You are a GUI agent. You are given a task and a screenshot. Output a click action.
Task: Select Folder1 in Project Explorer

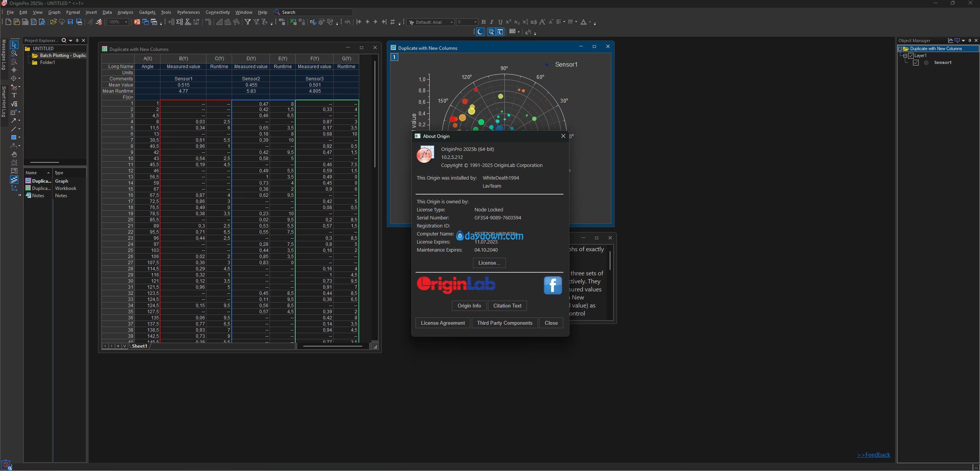pos(47,62)
